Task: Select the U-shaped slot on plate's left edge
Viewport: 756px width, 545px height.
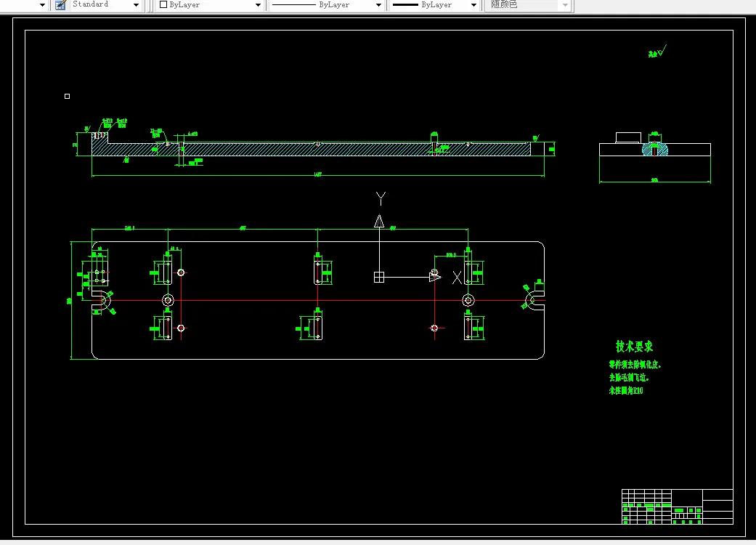Action: pyautogui.click(x=101, y=300)
